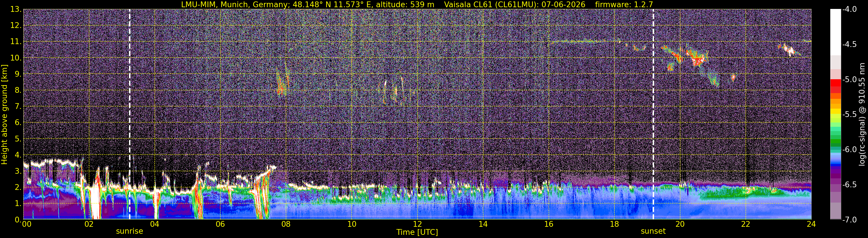The width and height of the screenshot is (868, 238).
Task: Click the x-axis tick label '00'
Action: (26, 224)
